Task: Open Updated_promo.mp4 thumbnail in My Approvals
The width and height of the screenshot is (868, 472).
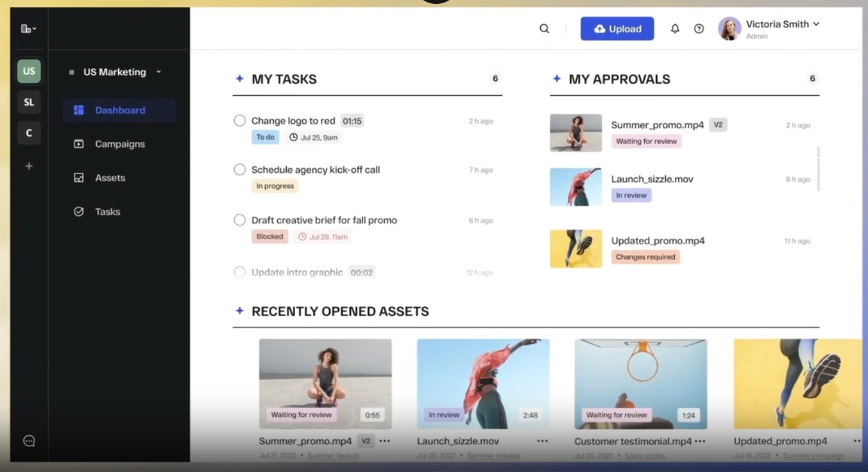Action: click(575, 249)
